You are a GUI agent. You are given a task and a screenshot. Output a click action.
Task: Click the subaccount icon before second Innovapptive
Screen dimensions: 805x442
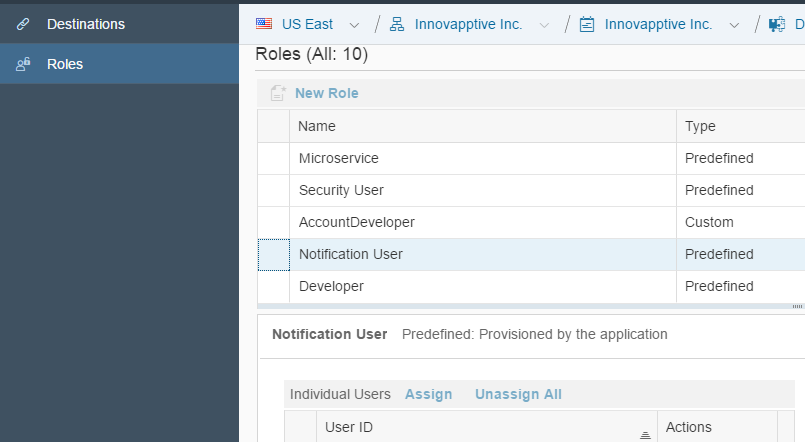(587, 24)
